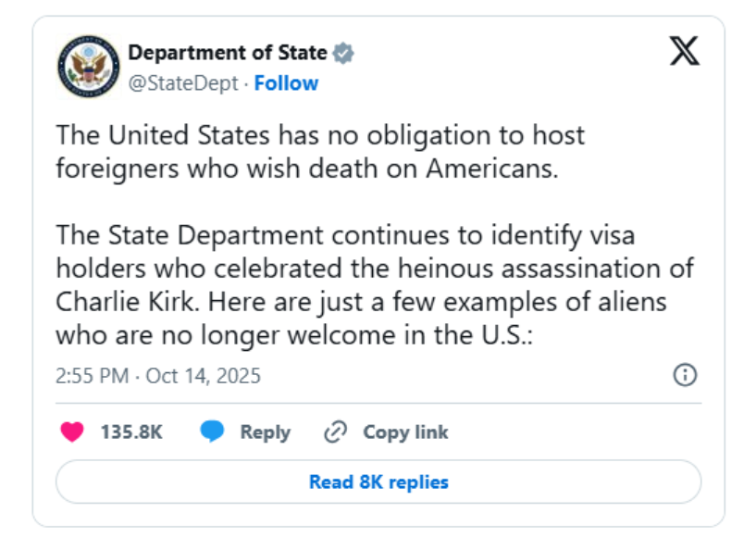This screenshot has width=756, height=550.
Task: Click the 135.8K likes count
Action: click(x=131, y=431)
